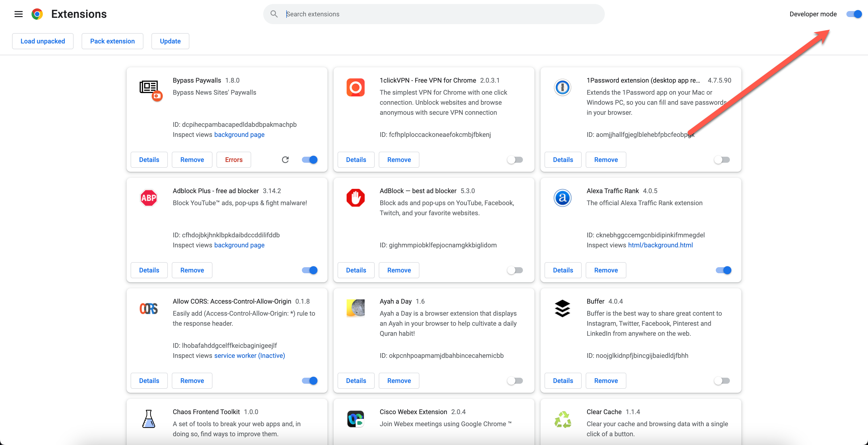868x445 pixels.
Task: Click the 1clickVPN extension icon
Action: tap(355, 87)
